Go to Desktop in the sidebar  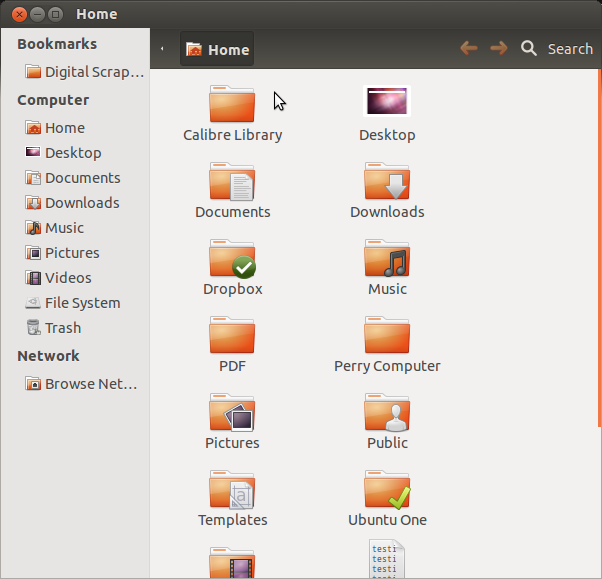[63, 153]
